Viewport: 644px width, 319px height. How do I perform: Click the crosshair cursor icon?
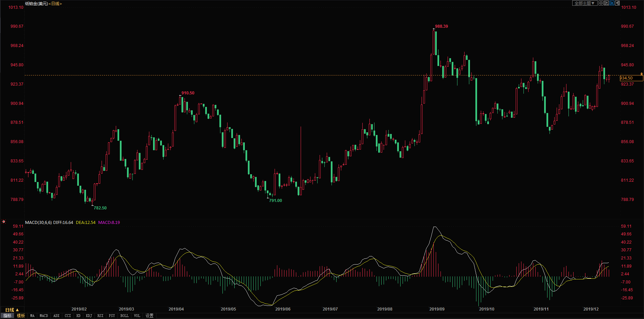[x=601, y=3]
